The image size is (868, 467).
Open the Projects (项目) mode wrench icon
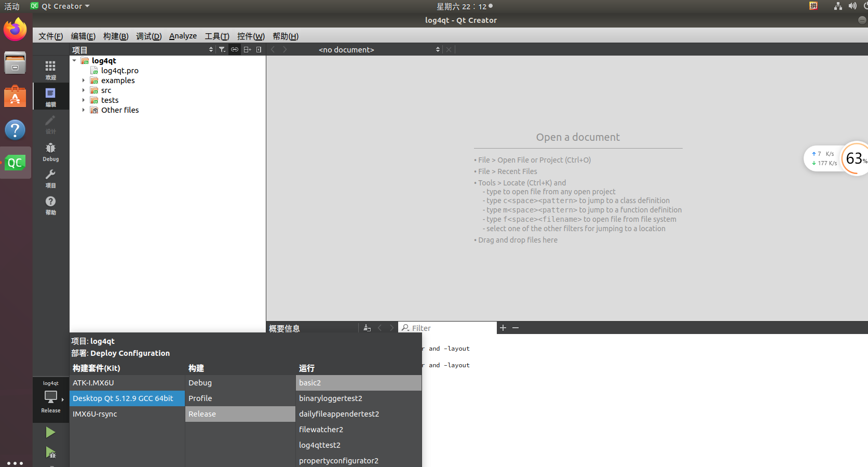pos(50,178)
